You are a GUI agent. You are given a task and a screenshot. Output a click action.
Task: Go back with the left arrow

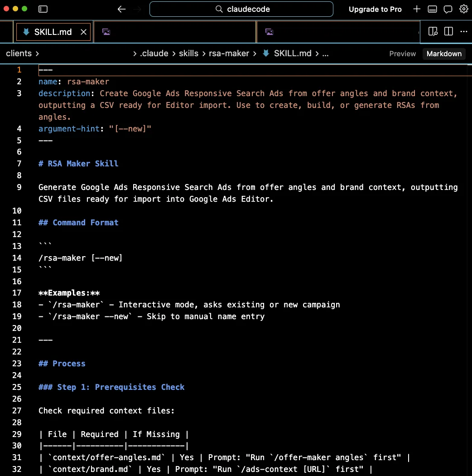click(x=121, y=9)
